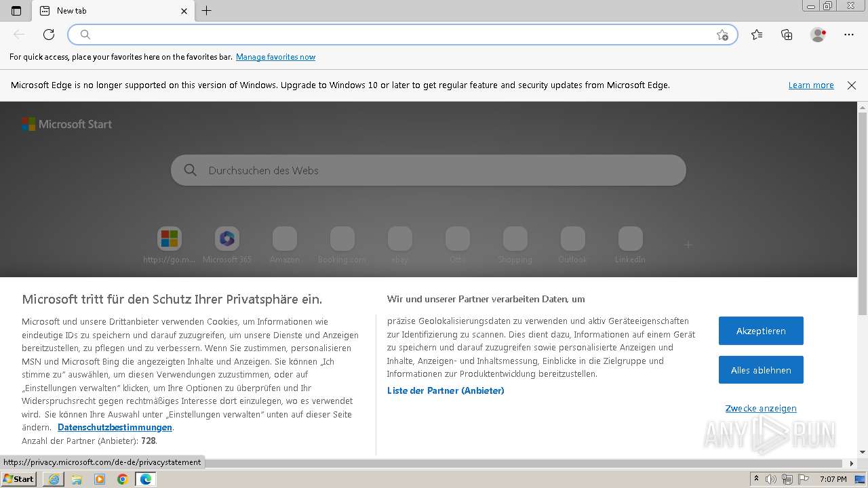Click Manage favorites now link
This screenshot has height=488, width=868.
tap(275, 57)
